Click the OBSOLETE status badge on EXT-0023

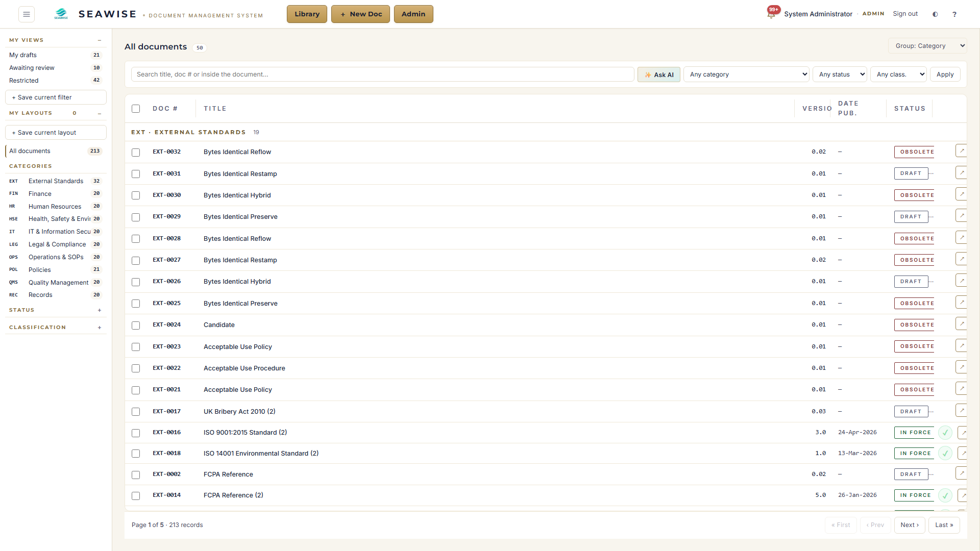pos(914,346)
